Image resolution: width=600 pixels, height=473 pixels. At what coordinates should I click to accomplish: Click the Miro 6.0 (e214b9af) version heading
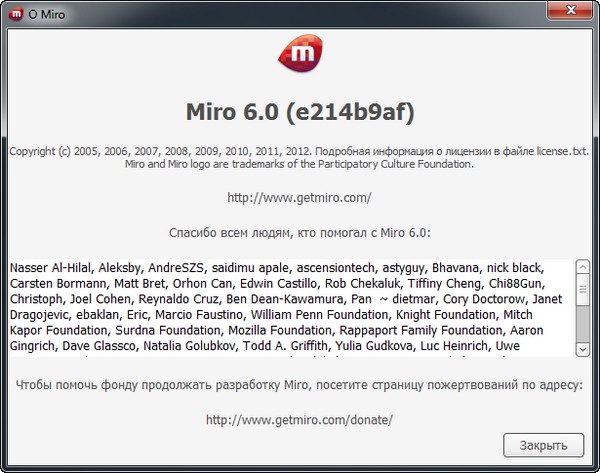(x=299, y=110)
